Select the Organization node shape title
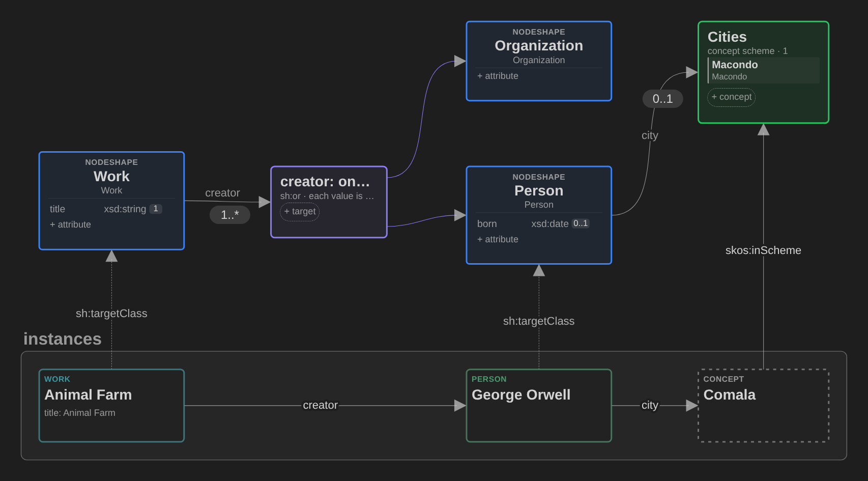Image resolution: width=868 pixels, height=481 pixels. tap(539, 45)
